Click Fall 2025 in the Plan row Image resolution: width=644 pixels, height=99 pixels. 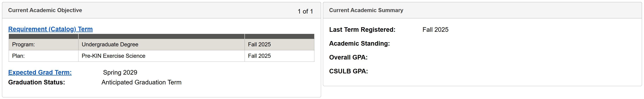coord(259,56)
